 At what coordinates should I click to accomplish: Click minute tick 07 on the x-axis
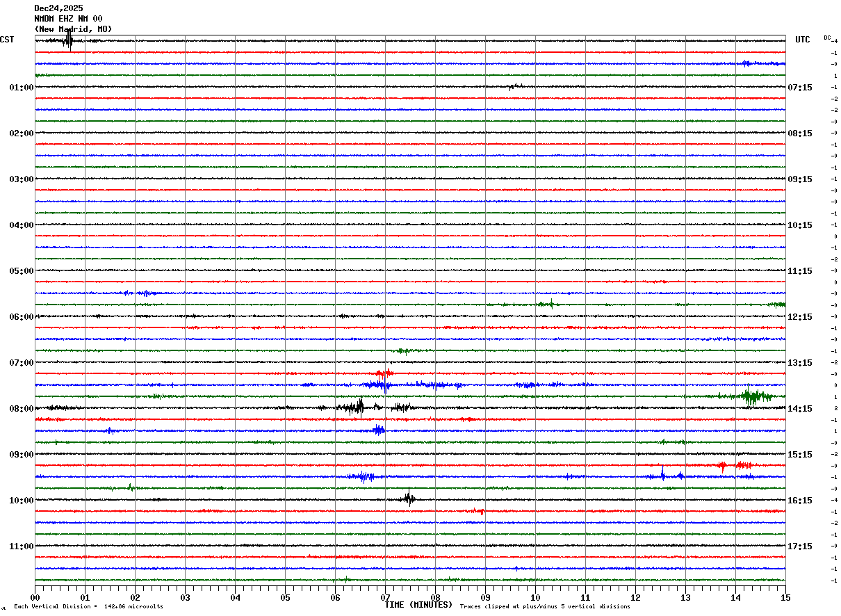(x=385, y=597)
